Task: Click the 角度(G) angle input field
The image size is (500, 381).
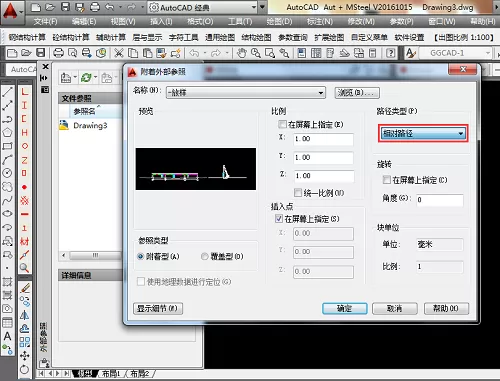Action: coord(440,200)
